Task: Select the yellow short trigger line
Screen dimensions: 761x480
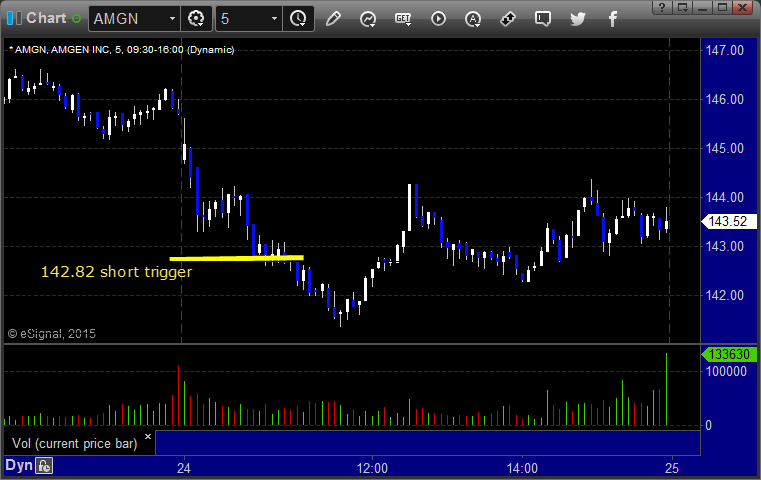Action: coord(236,258)
